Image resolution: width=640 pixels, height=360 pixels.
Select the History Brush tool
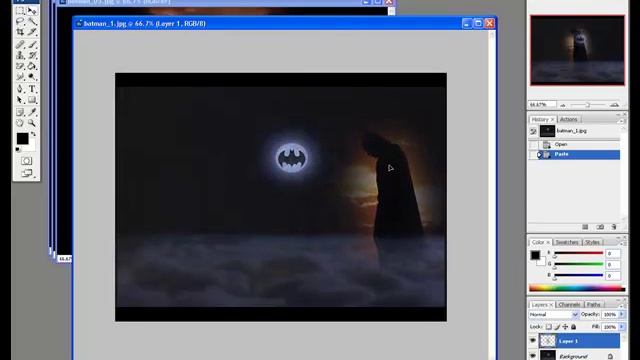tap(32, 55)
